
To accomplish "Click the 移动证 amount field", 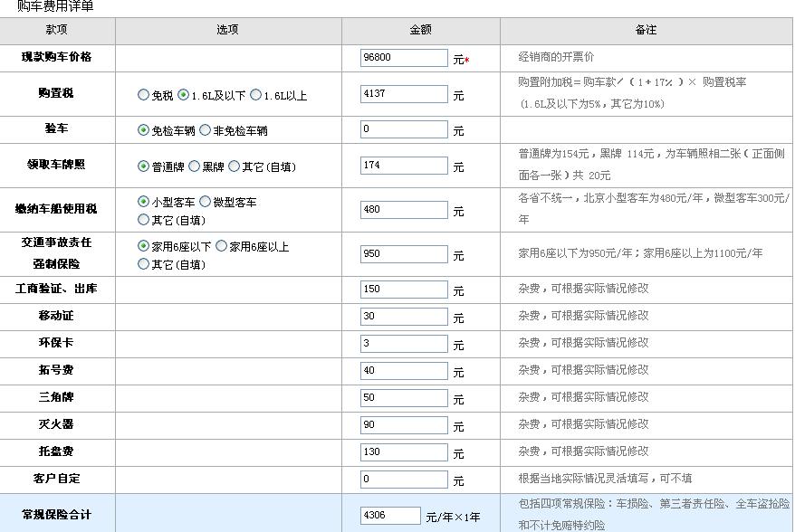I will click(404, 316).
